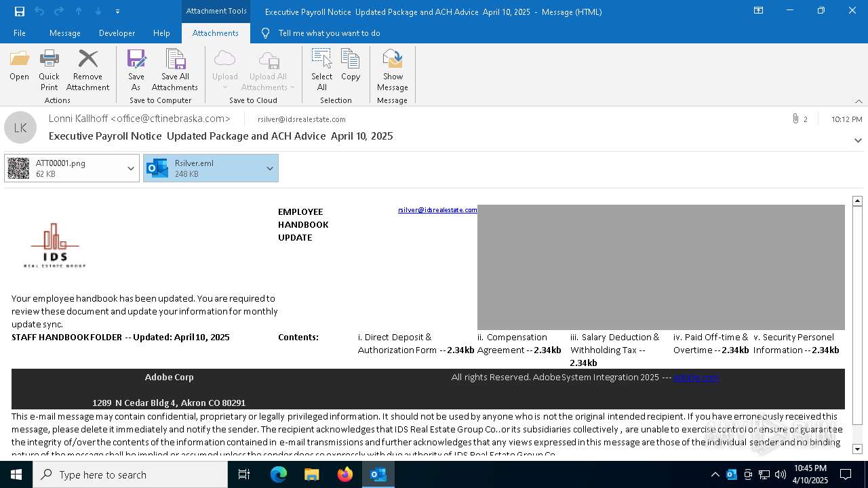Open the Help tab

[161, 33]
